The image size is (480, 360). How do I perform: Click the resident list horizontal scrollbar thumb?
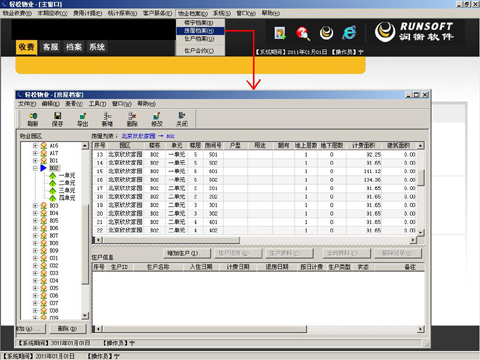(204, 329)
